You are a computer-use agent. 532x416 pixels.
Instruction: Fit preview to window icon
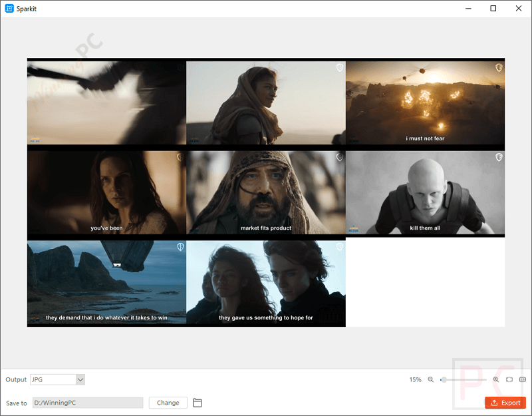coord(509,379)
